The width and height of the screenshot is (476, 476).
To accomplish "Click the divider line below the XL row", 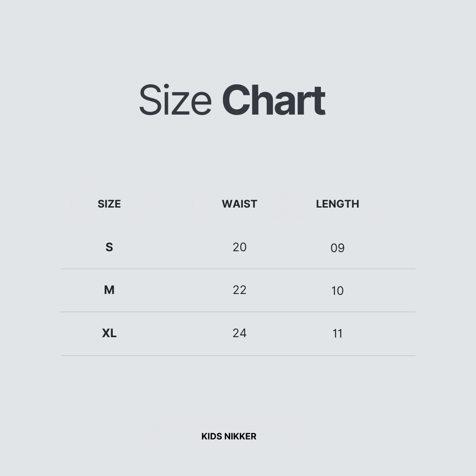I will coord(238,356).
